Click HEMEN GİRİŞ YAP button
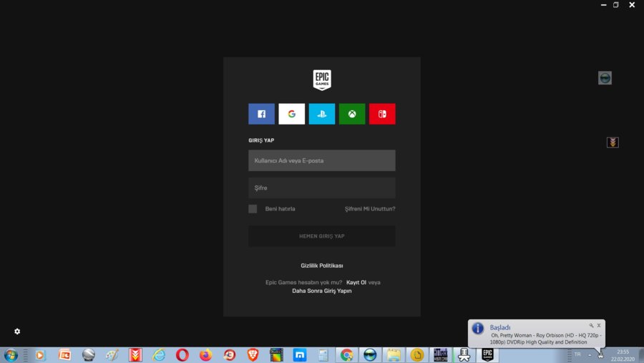Image resolution: width=644 pixels, height=363 pixels. click(321, 236)
